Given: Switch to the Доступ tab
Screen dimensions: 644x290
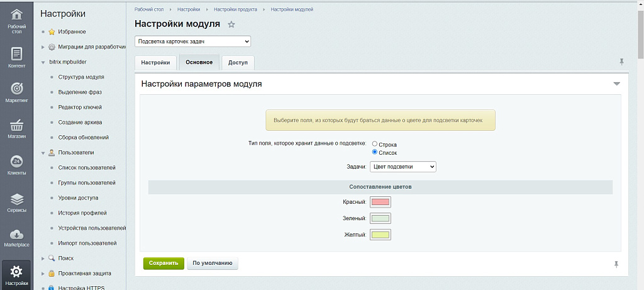Looking at the screenshot, I should point(238,62).
